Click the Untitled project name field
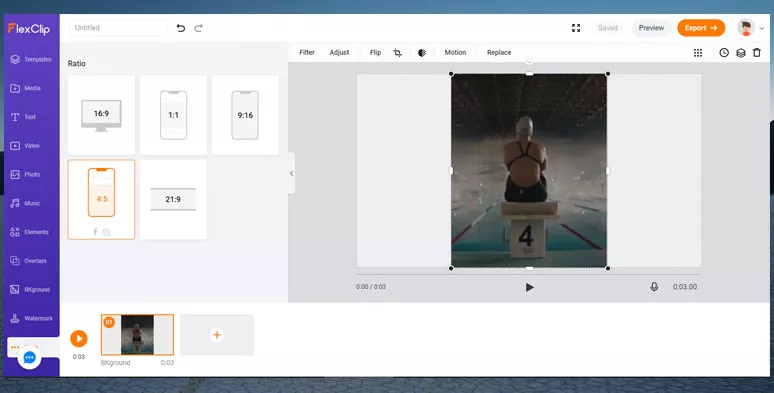This screenshot has height=393, width=774. tap(118, 28)
